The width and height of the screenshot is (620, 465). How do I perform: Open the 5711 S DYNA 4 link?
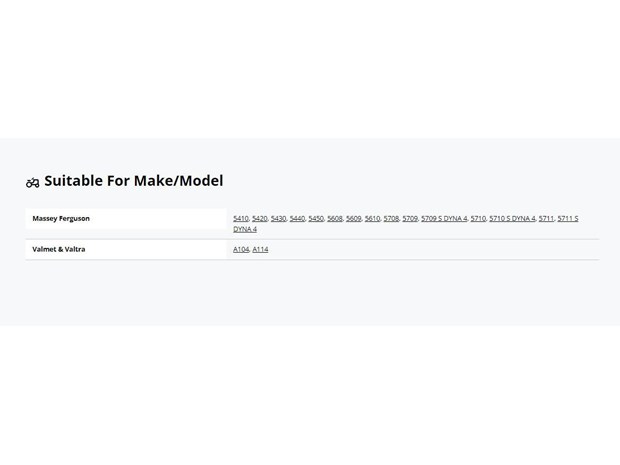568,219
